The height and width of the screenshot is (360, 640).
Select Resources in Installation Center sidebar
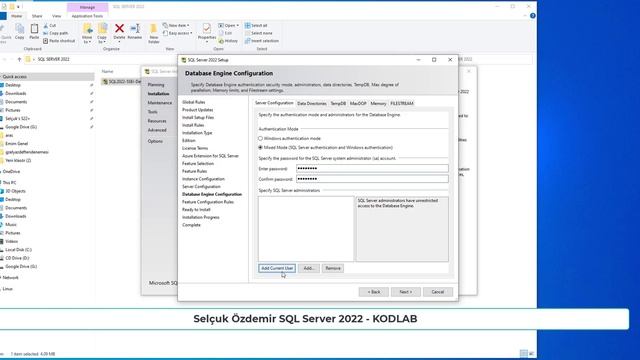pyautogui.click(x=157, y=121)
